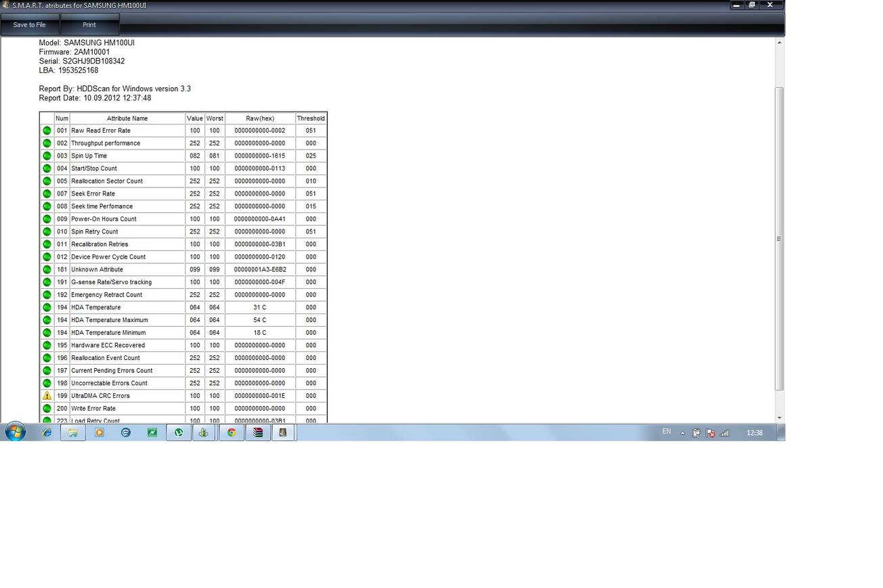Click green status icon for Recalibration Retries

[x=47, y=244]
